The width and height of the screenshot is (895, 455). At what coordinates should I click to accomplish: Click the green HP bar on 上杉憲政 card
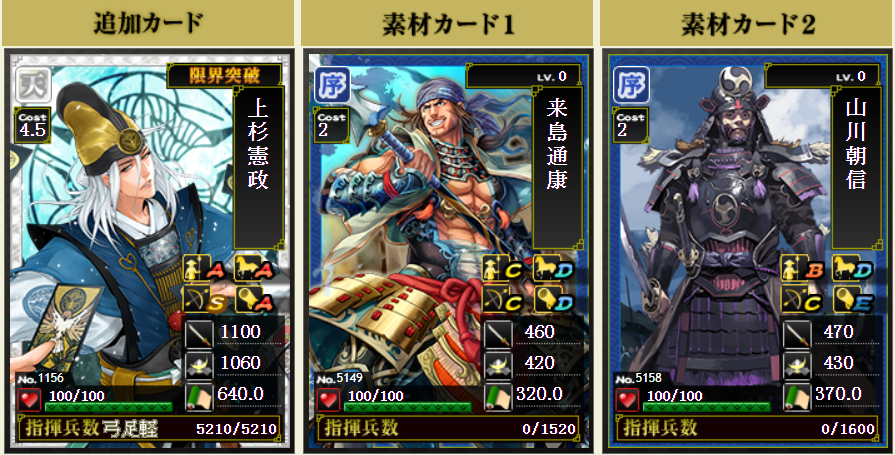tap(108, 407)
